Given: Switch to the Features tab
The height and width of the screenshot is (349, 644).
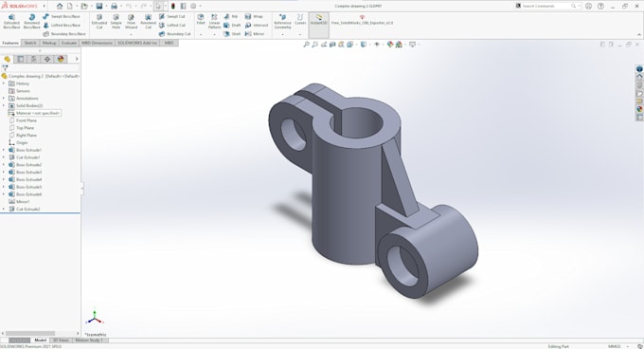Looking at the screenshot, I should pos(10,43).
